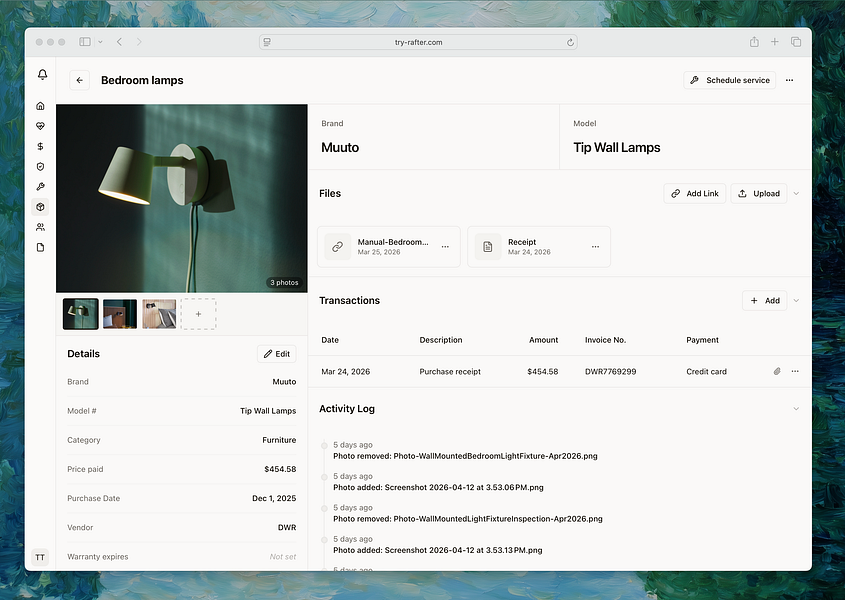Click the Description column header
Screen dimensions: 845x600
(x=441, y=340)
